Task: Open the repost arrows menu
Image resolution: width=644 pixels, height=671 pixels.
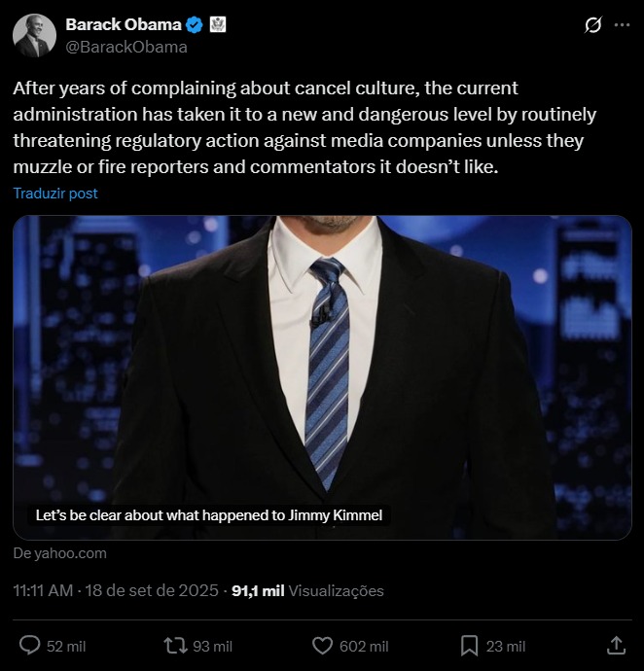Action: point(174,646)
